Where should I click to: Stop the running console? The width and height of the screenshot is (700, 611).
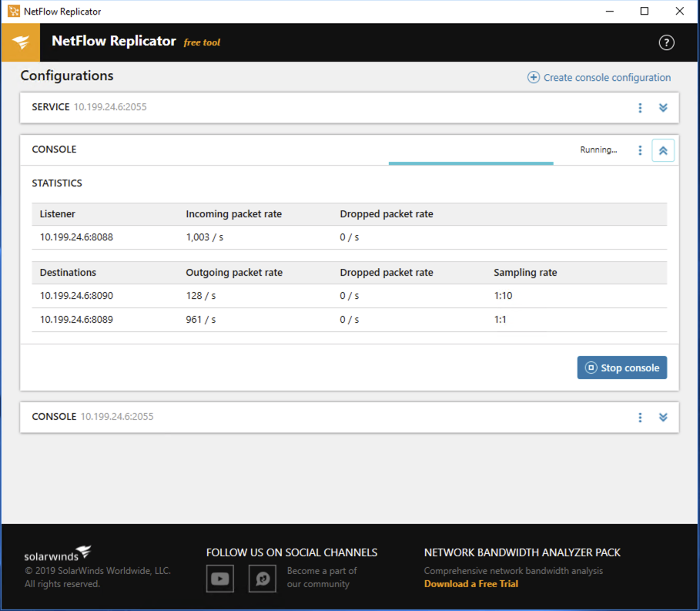coord(622,368)
